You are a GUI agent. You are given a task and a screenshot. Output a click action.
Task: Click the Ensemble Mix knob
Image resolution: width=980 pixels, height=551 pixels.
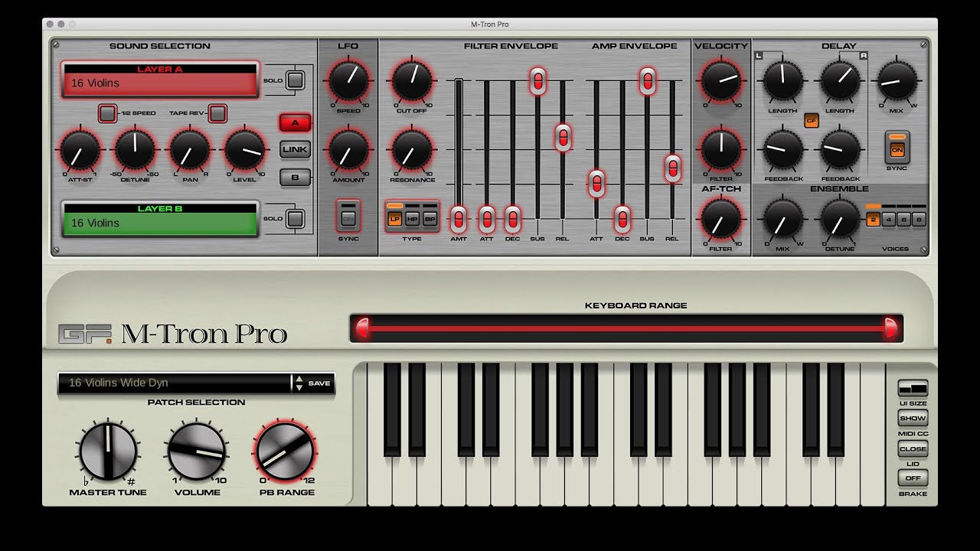click(783, 220)
